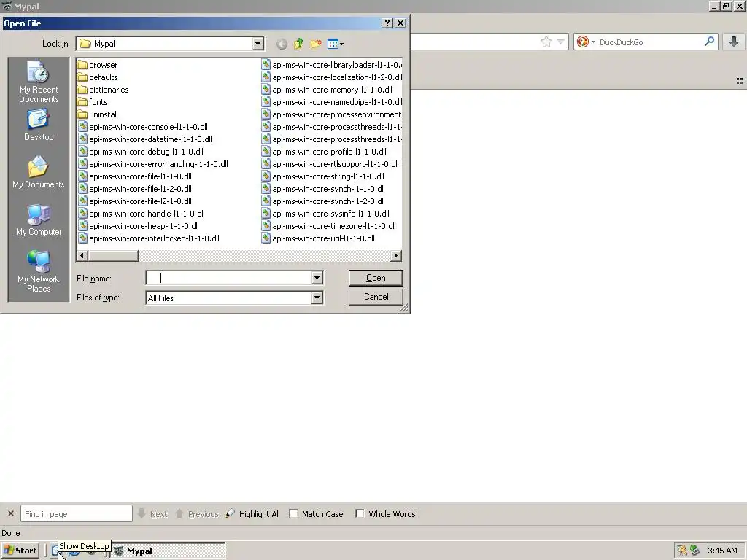The width and height of the screenshot is (747, 560).
Task: Select the defaults folder
Action: (98, 77)
